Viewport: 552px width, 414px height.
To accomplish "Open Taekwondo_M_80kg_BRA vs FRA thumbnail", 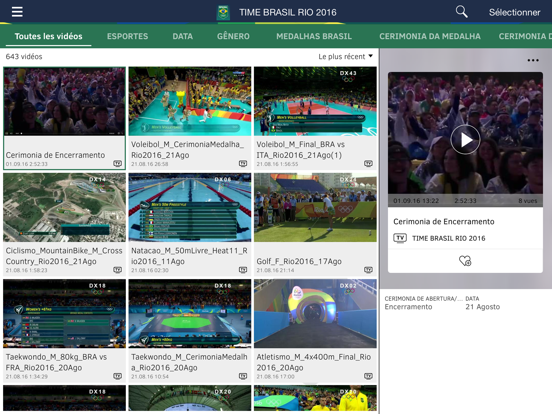I will point(64,314).
